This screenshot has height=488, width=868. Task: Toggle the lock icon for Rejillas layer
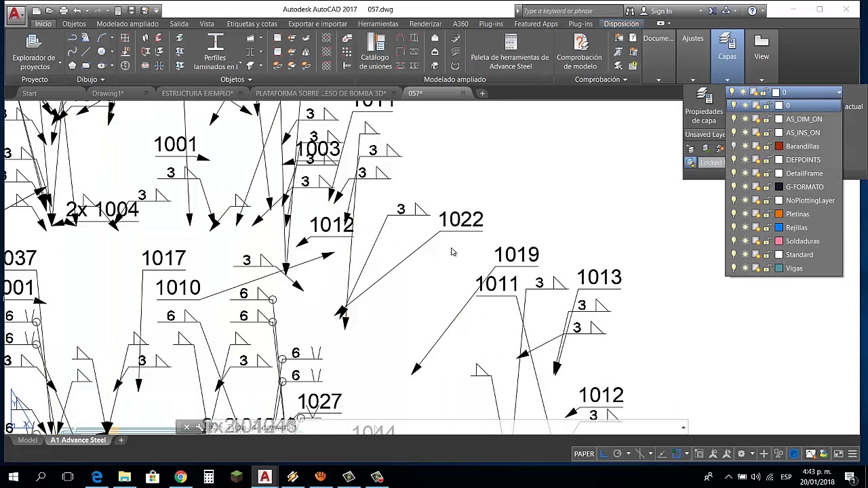point(767,228)
